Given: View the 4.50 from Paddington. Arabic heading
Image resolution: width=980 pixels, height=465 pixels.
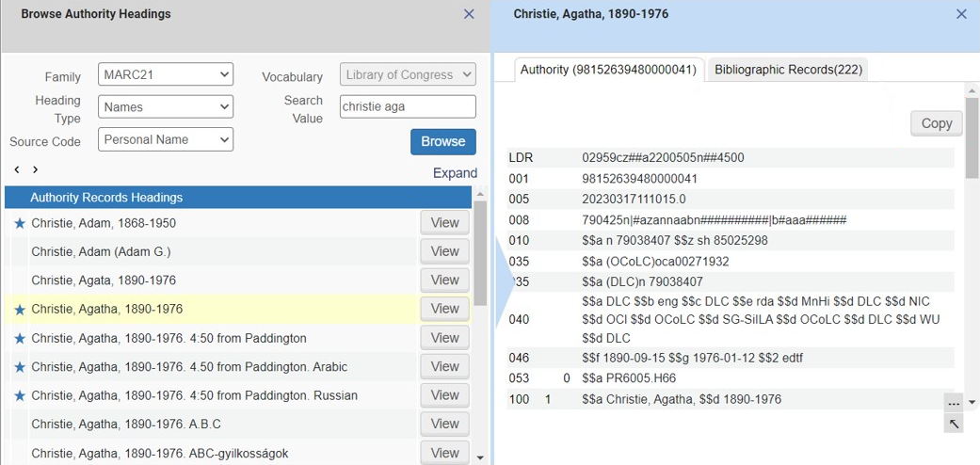Looking at the screenshot, I should (444, 366).
